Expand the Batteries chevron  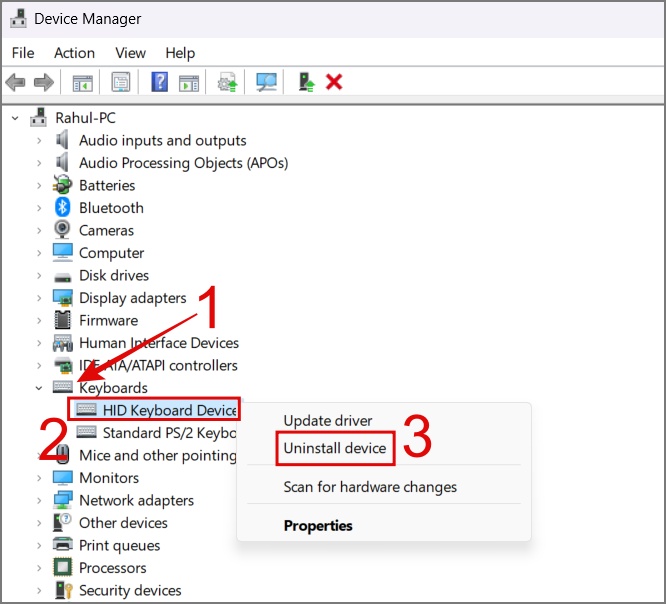39,185
